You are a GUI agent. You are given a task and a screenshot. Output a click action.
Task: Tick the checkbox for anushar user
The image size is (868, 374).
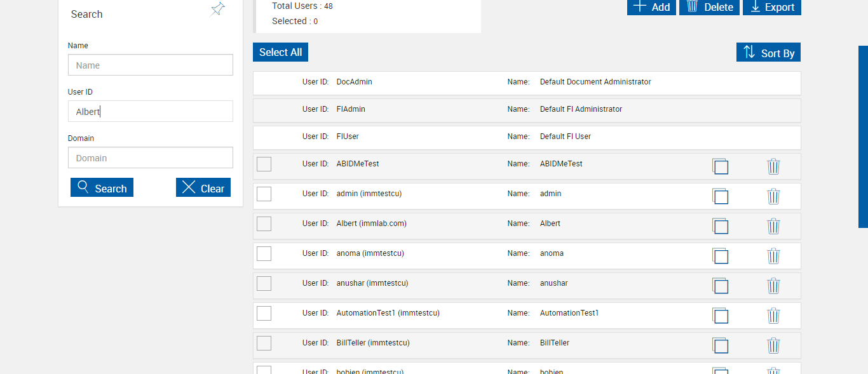click(264, 283)
